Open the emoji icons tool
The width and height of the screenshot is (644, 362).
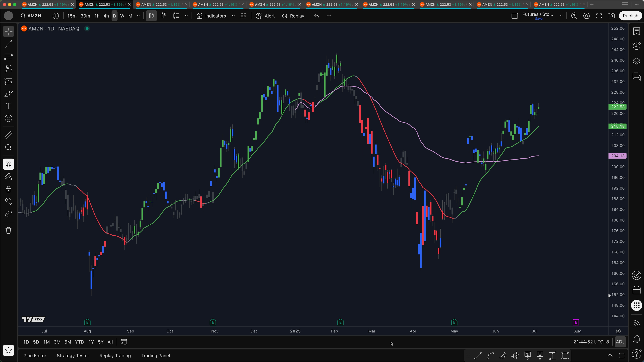[9, 118]
